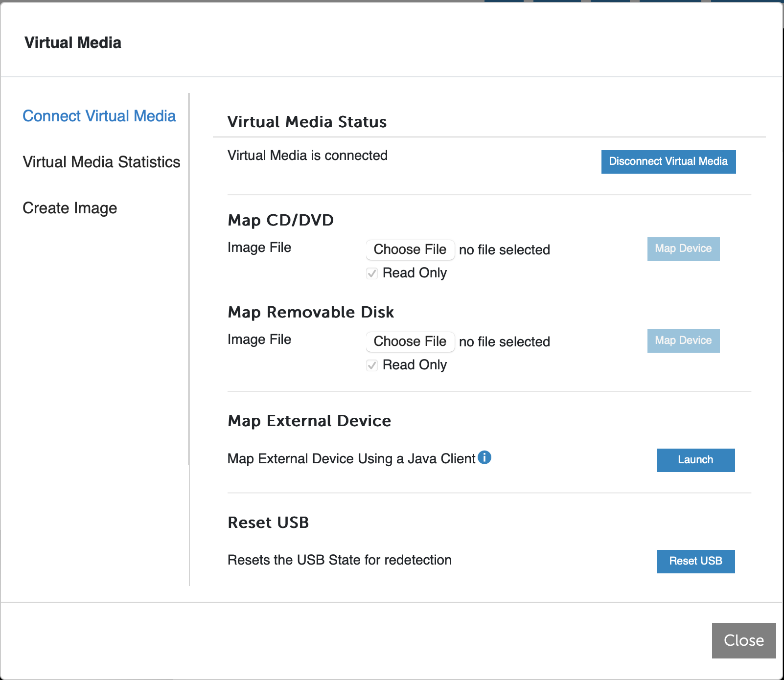Disconnect Virtual Media

[x=668, y=161]
